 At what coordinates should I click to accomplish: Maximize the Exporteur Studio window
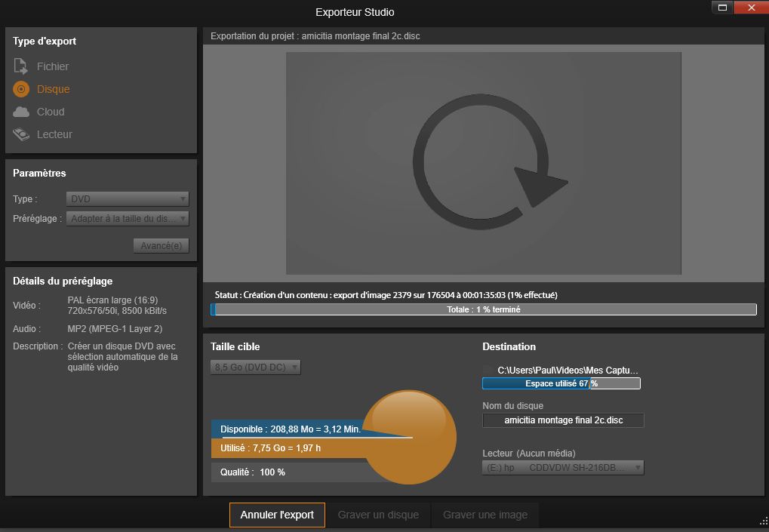[722, 8]
